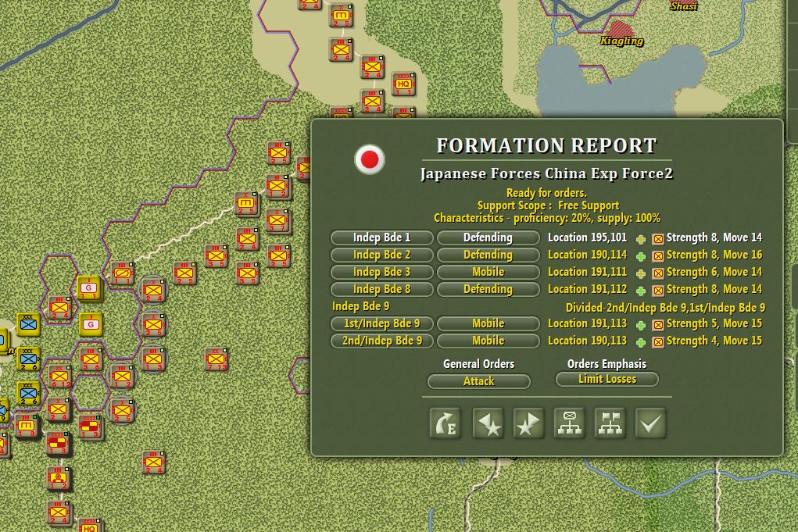Confirm with the checkmark icon
Image resolution: width=798 pixels, height=532 pixels.
pyautogui.click(x=650, y=423)
